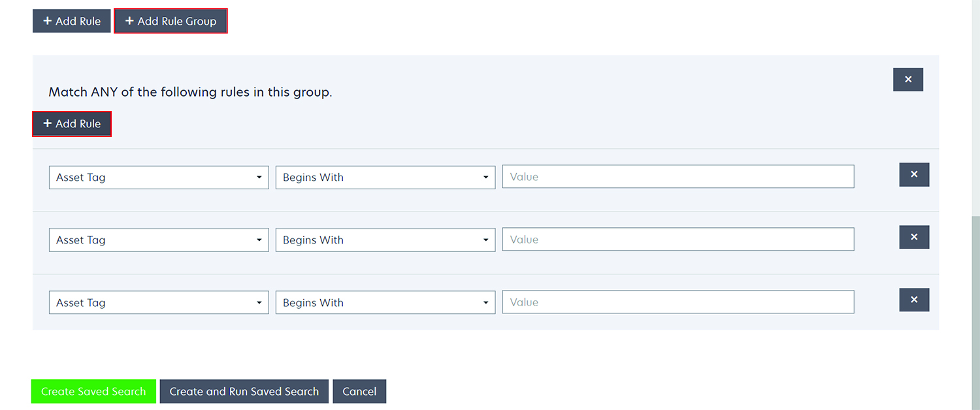The width and height of the screenshot is (980, 410).
Task: Select the third rule's Value text box
Action: point(678,302)
